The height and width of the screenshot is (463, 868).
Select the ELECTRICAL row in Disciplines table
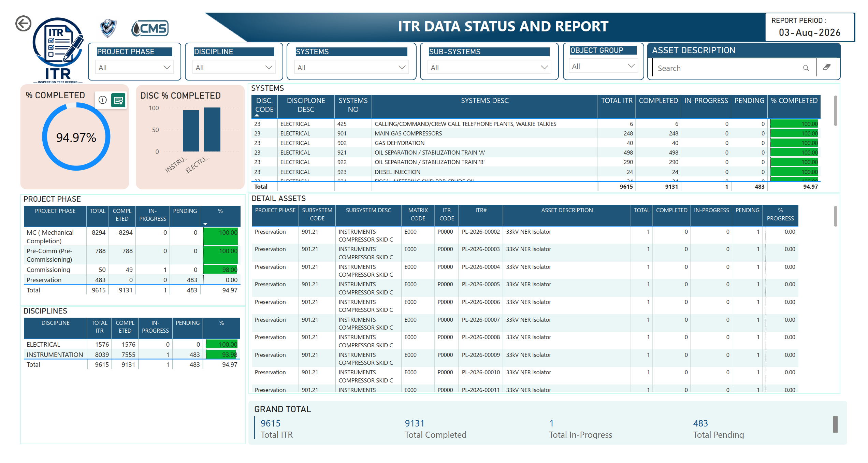click(132, 344)
